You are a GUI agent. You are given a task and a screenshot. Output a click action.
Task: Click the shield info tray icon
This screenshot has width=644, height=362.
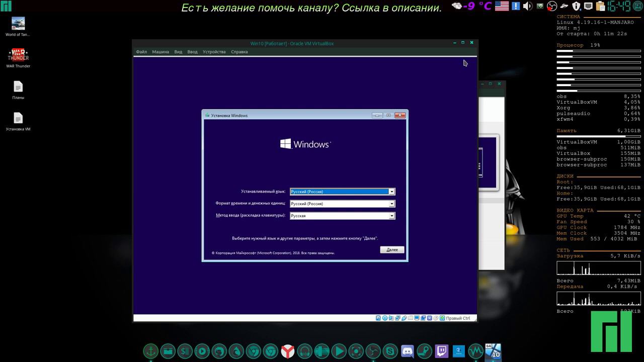pyautogui.click(x=577, y=6)
